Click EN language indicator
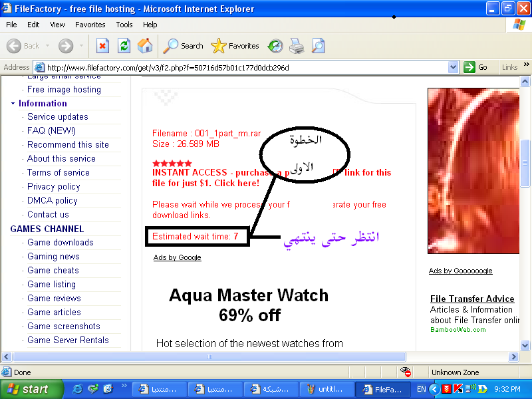The width and height of the screenshot is (532, 399). point(422,389)
